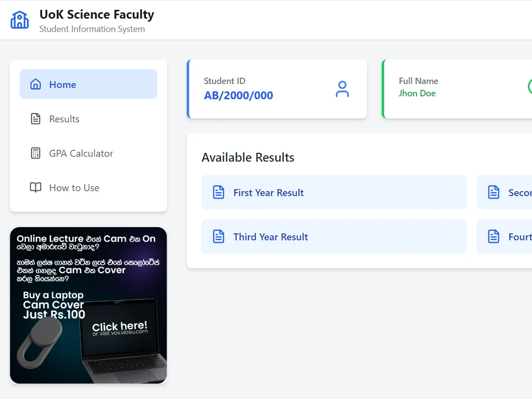Click the open book icon in the sidebar
The height and width of the screenshot is (399, 532).
point(35,188)
